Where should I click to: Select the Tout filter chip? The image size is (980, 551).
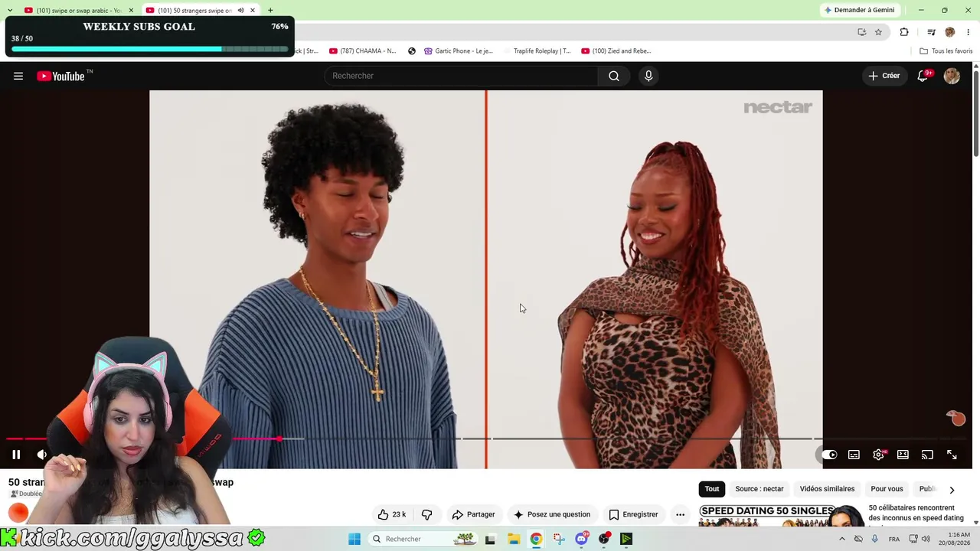[712, 489]
